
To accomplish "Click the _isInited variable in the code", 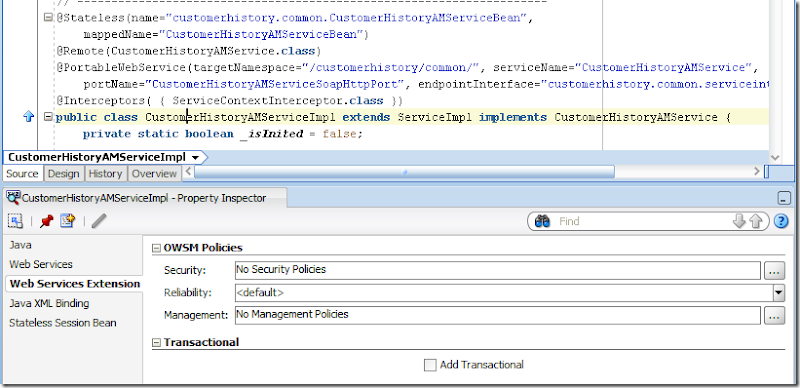I will [271, 134].
